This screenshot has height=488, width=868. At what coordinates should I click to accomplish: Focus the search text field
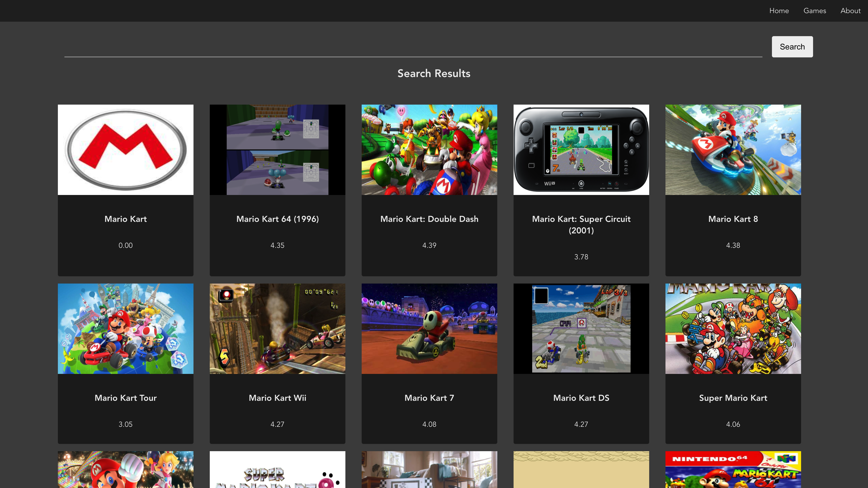click(413, 47)
